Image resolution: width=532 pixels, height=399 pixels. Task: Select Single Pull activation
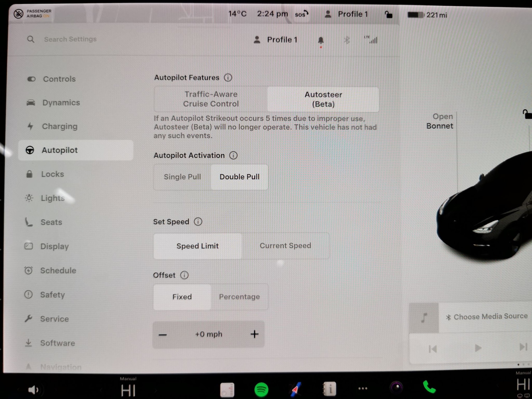click(x=182, y=177)
